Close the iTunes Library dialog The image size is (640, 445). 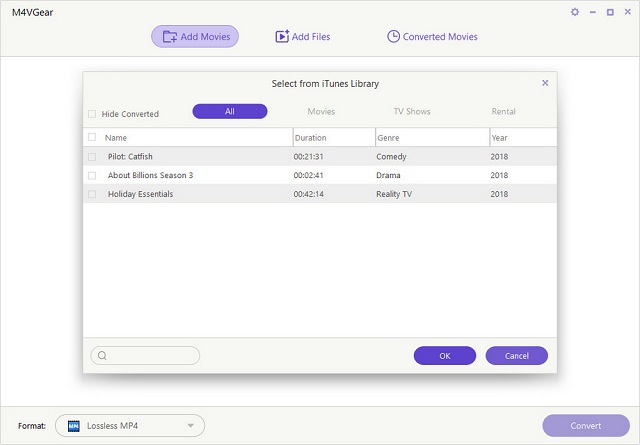(545, 83)
